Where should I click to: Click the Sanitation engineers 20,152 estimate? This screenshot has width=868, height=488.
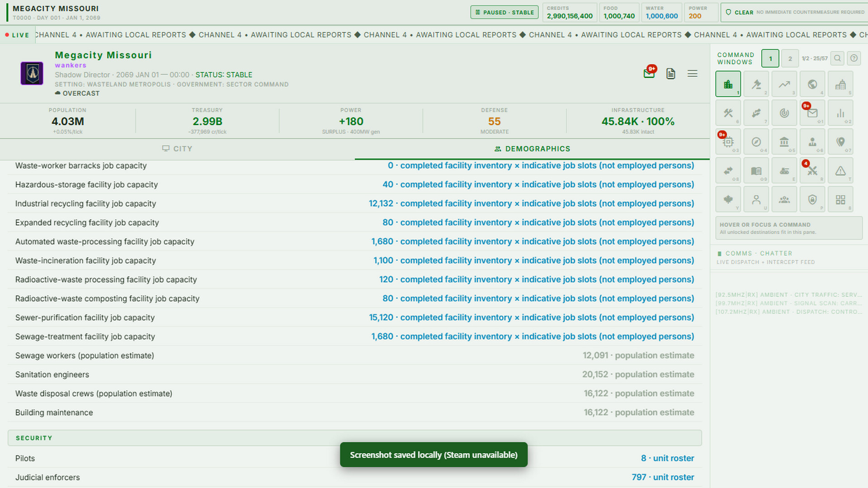click(x=638, y=374)
